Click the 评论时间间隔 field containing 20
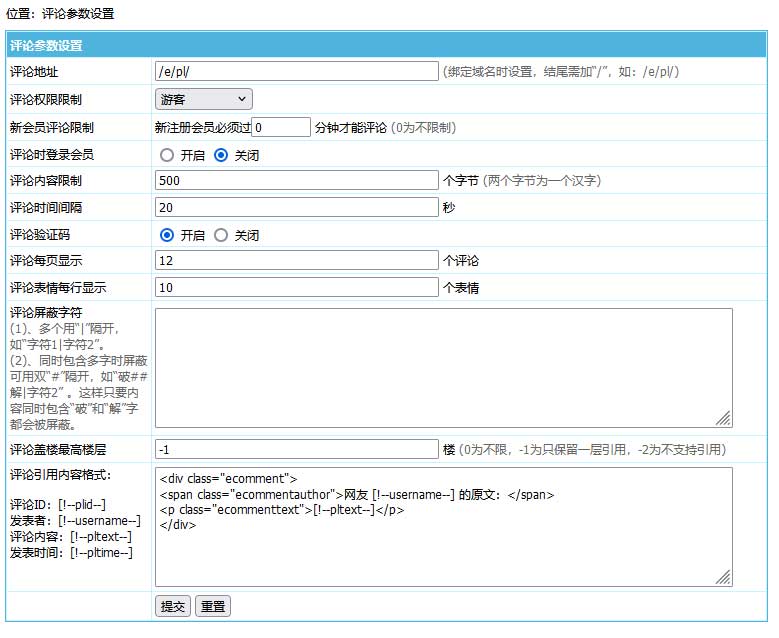Screen dimensions: 779x638 pos(296,207)
